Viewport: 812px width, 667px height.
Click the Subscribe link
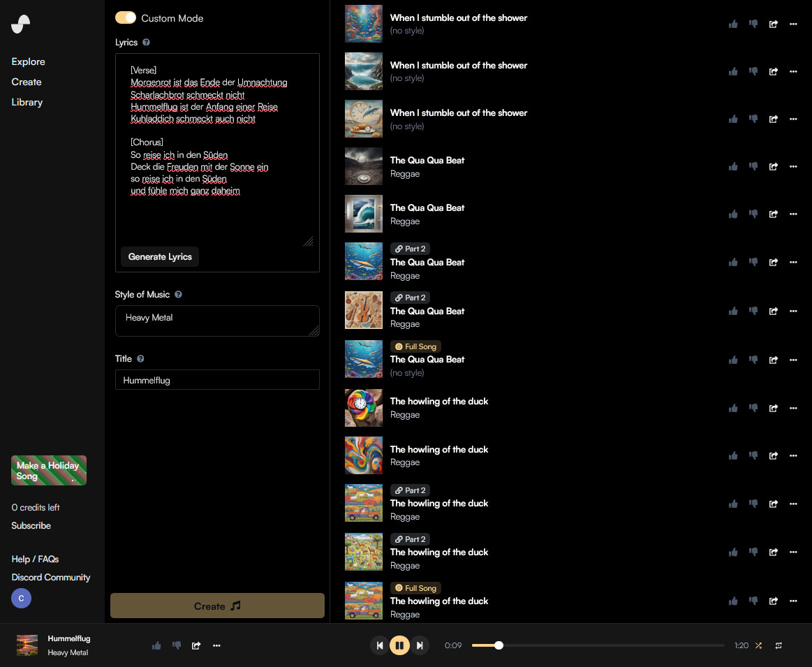point(31,525)
